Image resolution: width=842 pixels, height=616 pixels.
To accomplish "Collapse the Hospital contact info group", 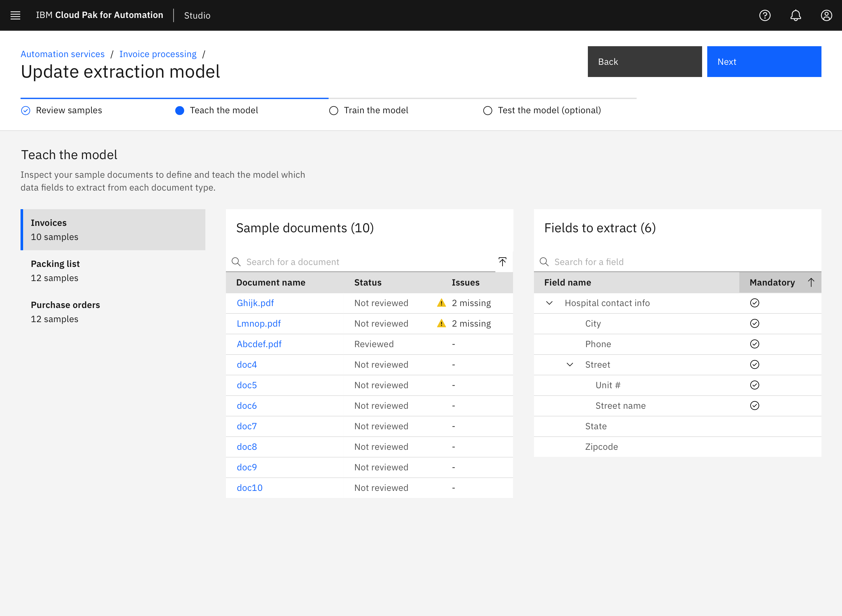I will point(549,303).
